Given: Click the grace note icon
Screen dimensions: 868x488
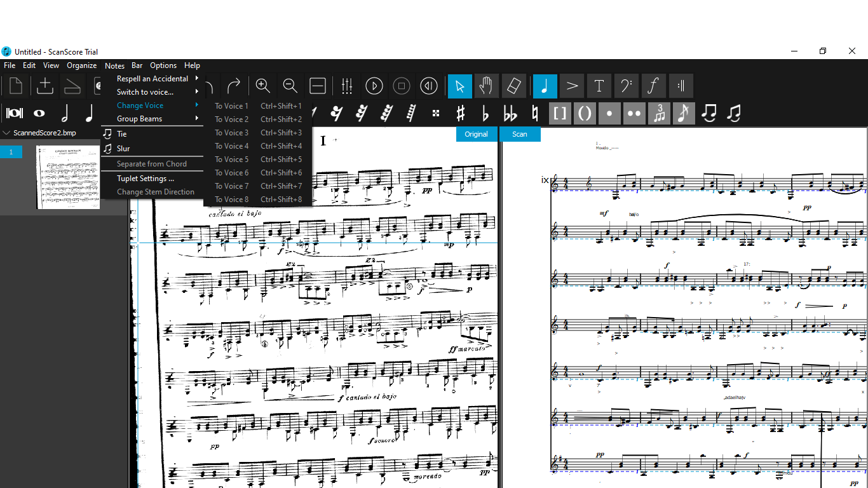Looking at the screenshot, I should point(684,114).
